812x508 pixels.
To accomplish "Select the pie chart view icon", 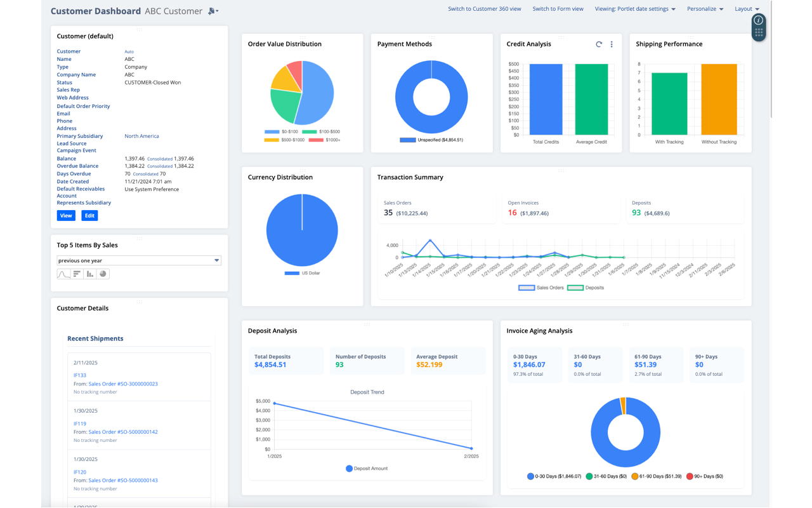I will click(103, 274).
